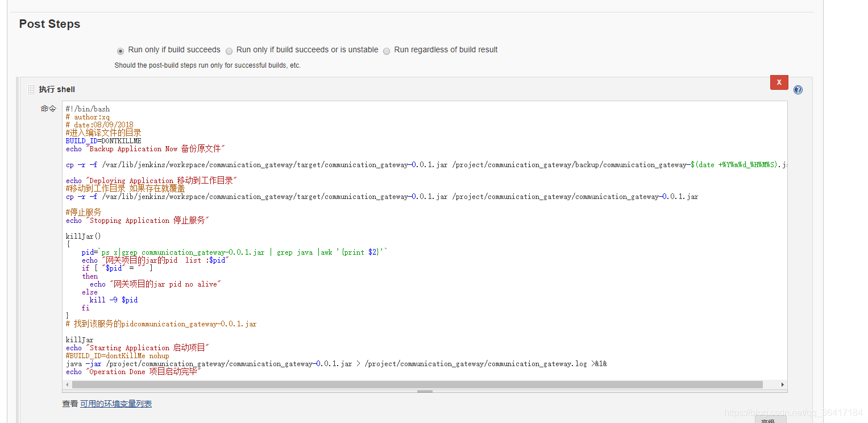Click the 'java -jar /project/communication_gateway' line
Image resolution: width=868 pixels, height=423 pixels.
336,364
